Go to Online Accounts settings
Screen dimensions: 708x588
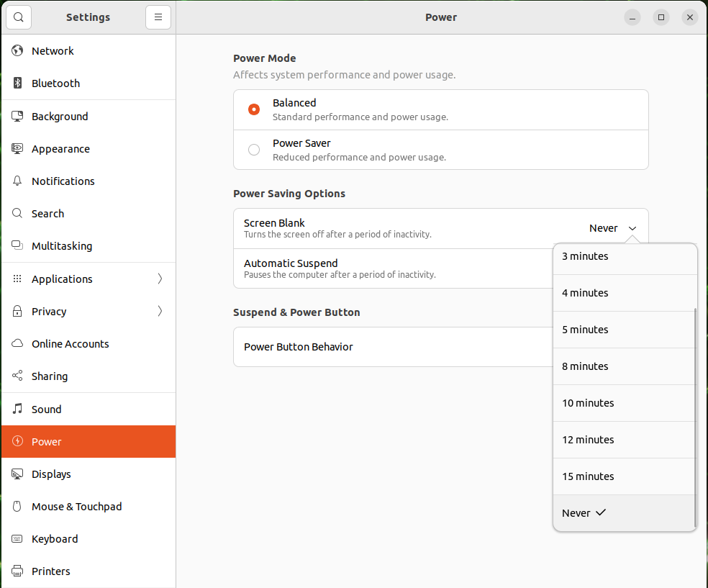(x=70, y=344)
